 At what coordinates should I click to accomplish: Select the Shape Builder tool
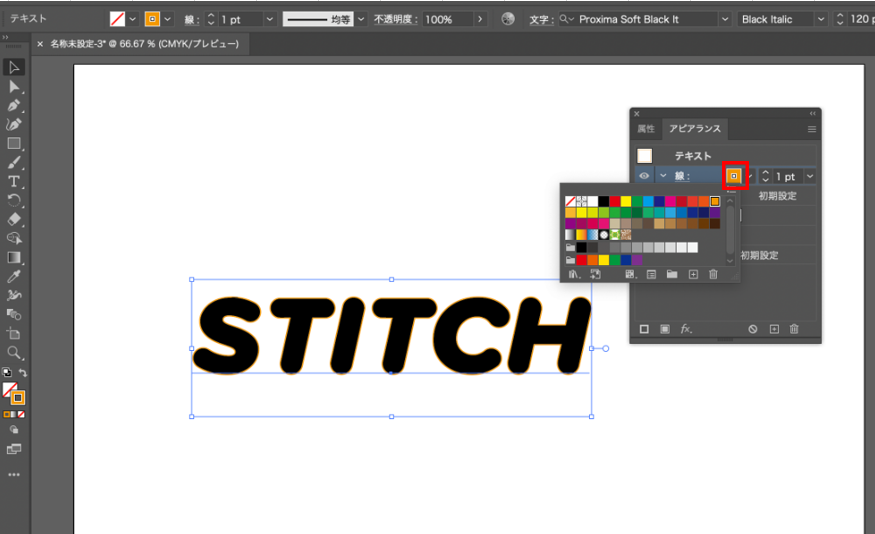click(x=14, y=238)
